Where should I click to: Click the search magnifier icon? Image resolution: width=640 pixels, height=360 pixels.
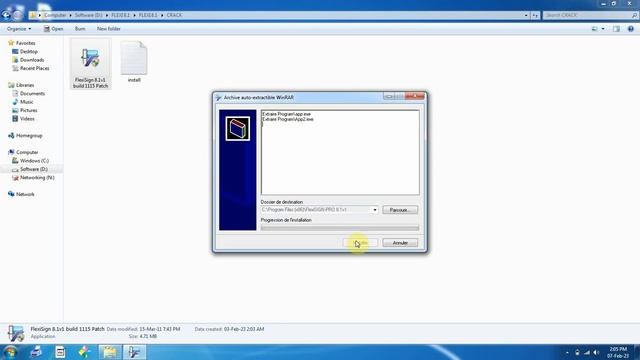[634, 15]
